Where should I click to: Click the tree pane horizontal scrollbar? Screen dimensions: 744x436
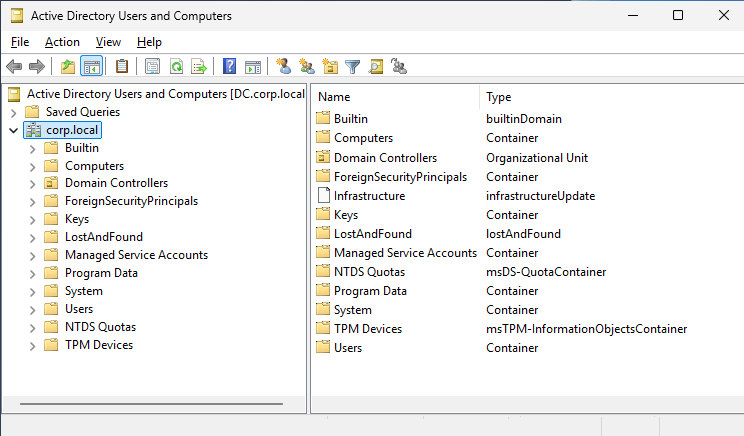(151, 404)
